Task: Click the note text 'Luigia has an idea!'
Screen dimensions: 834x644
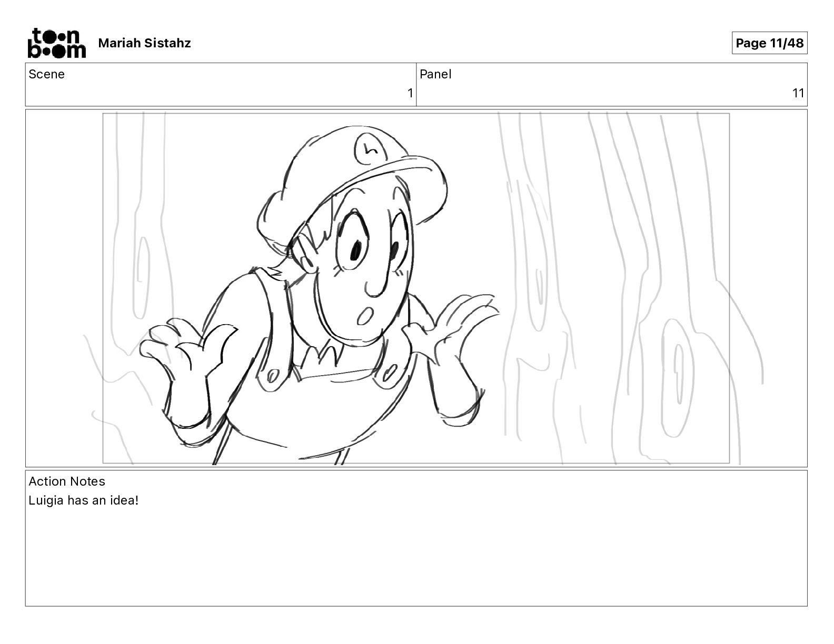Action: [84, 500]
